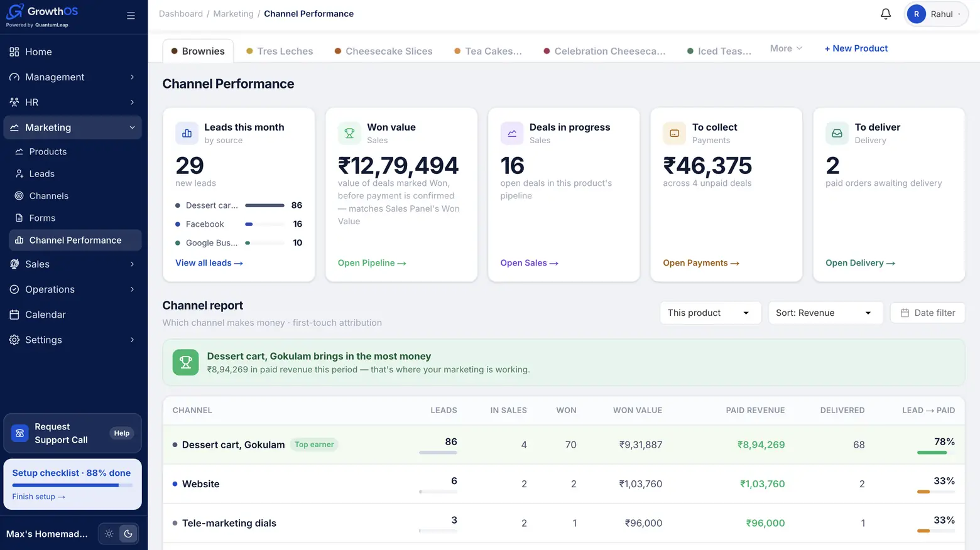The image size is (980, 550).
Task: Select the Brownies product tab
Action: tap(198, 51)
